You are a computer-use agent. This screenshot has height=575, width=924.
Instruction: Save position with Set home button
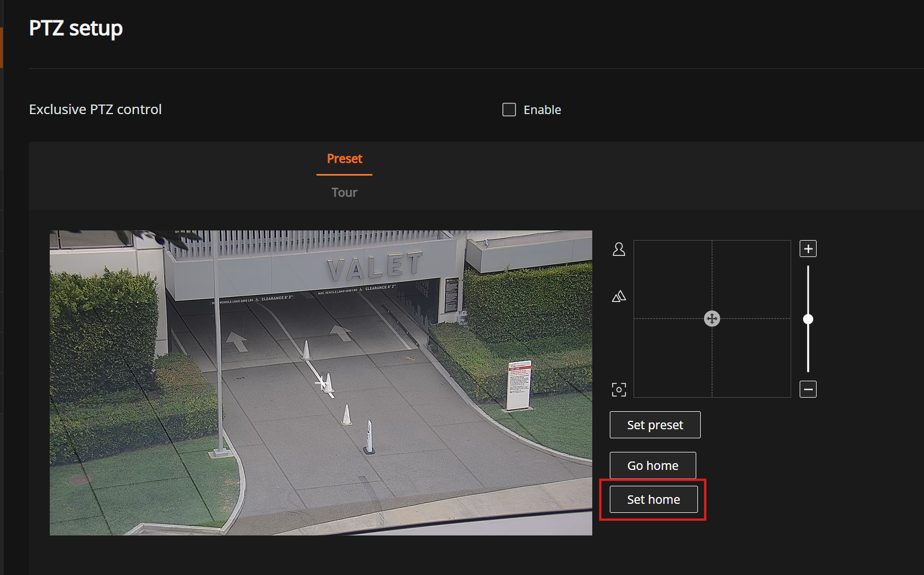click(653, 499)
